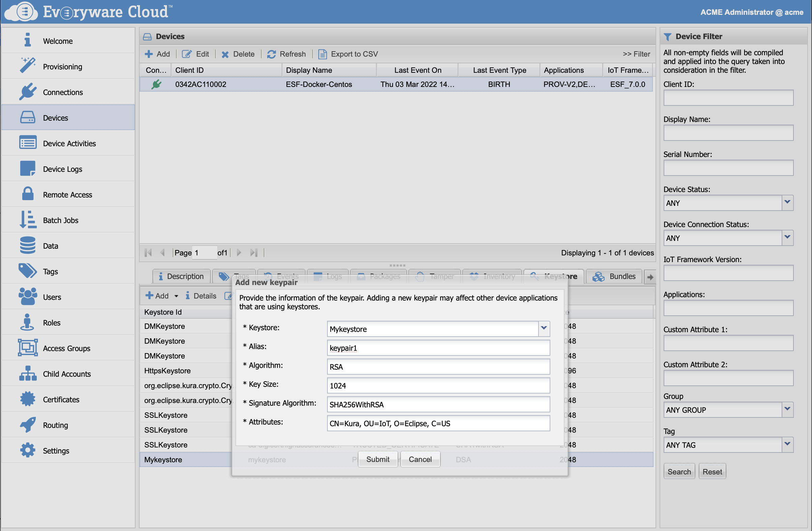Switch to the Packages tab
This screenshot has height=531, width=812.
pos(378,276)
